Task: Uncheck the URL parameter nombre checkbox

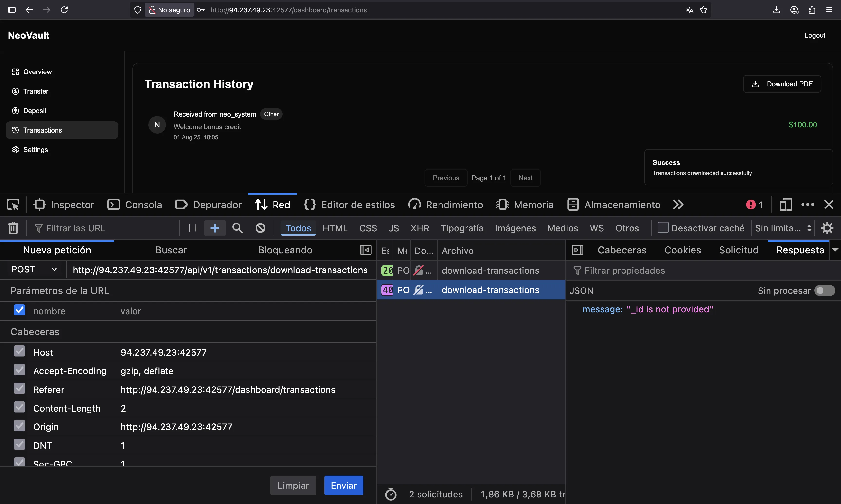Action: pos(19,310)
